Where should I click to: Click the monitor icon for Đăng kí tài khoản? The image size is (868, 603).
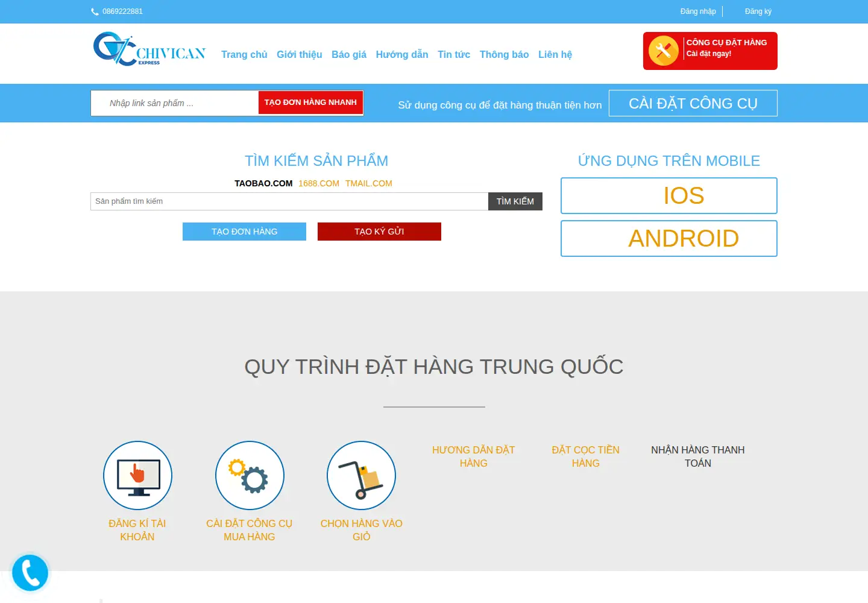point(137,475)
